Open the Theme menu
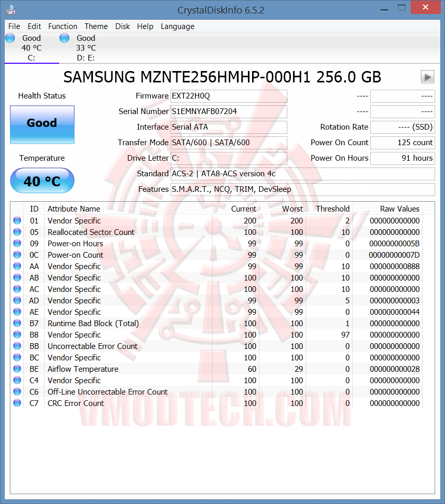This screenshot has height=504, width=445. coord(96,26)
